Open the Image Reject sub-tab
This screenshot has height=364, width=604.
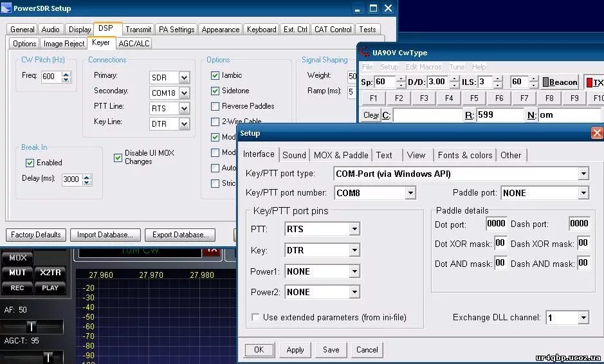coord(64,44)
